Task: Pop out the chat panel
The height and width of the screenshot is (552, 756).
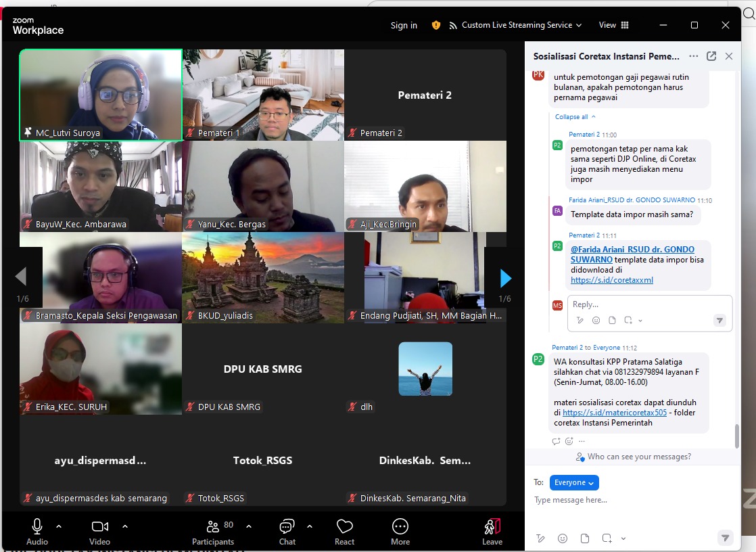Action: coord(711,56)
